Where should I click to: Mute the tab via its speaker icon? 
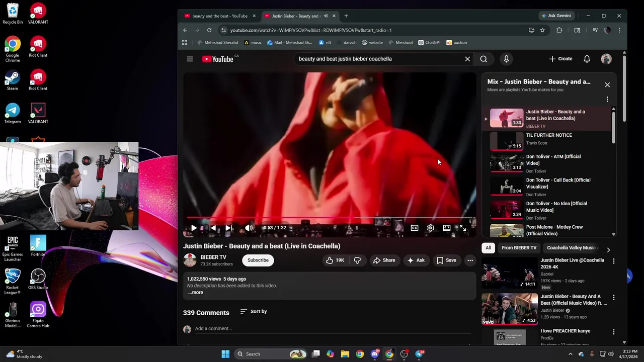326,16
